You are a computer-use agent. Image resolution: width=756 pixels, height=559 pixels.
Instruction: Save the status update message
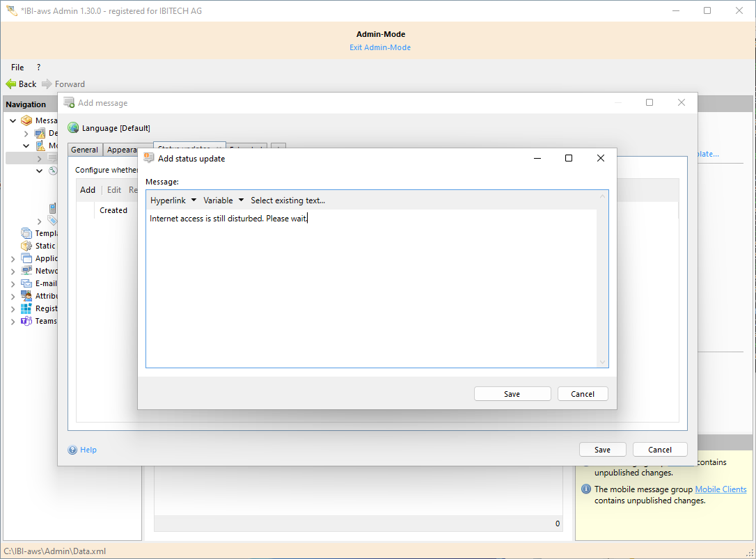point(512,394)
